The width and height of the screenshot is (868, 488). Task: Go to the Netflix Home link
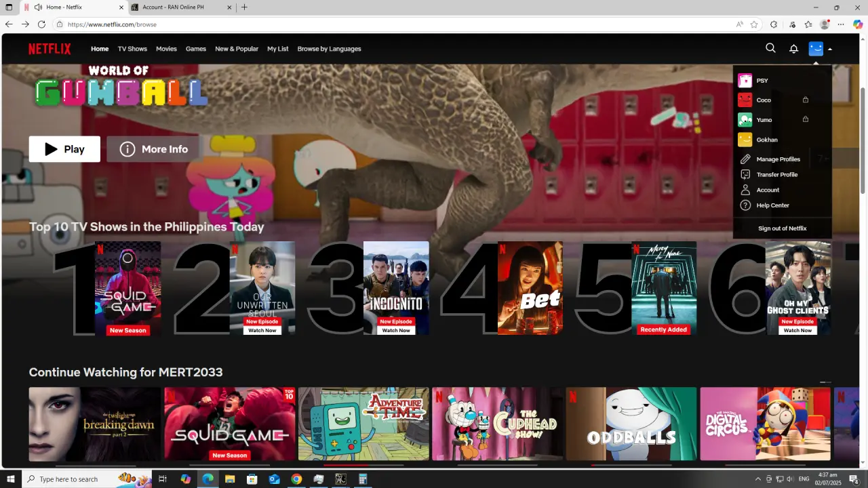100,49
